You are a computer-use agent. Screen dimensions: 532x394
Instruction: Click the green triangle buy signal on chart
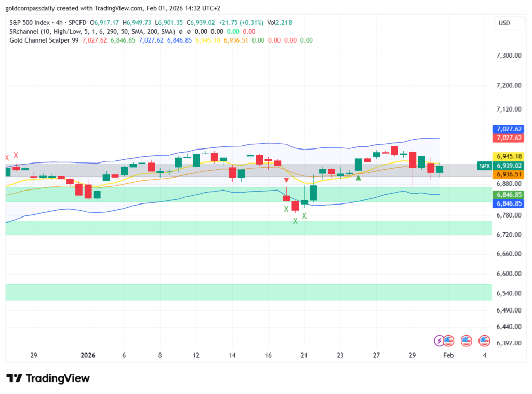click(x=357, y=178)
